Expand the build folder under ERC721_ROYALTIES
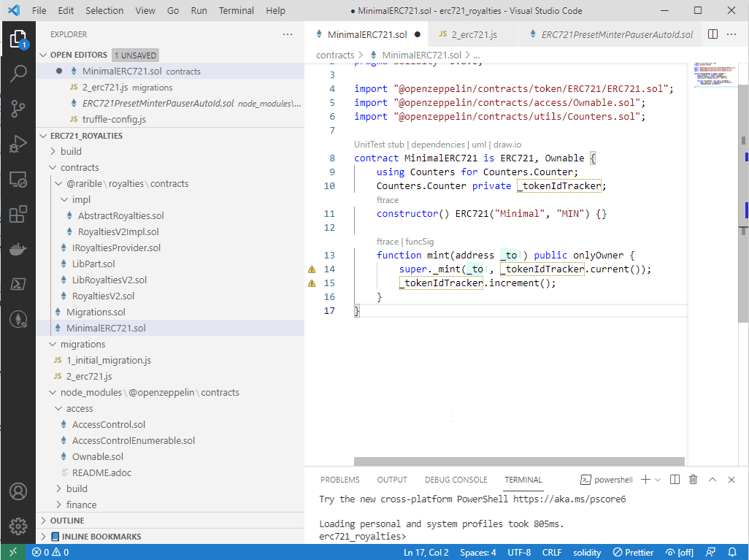Viewport: 749px width, 560px height. tap(53, 151)
